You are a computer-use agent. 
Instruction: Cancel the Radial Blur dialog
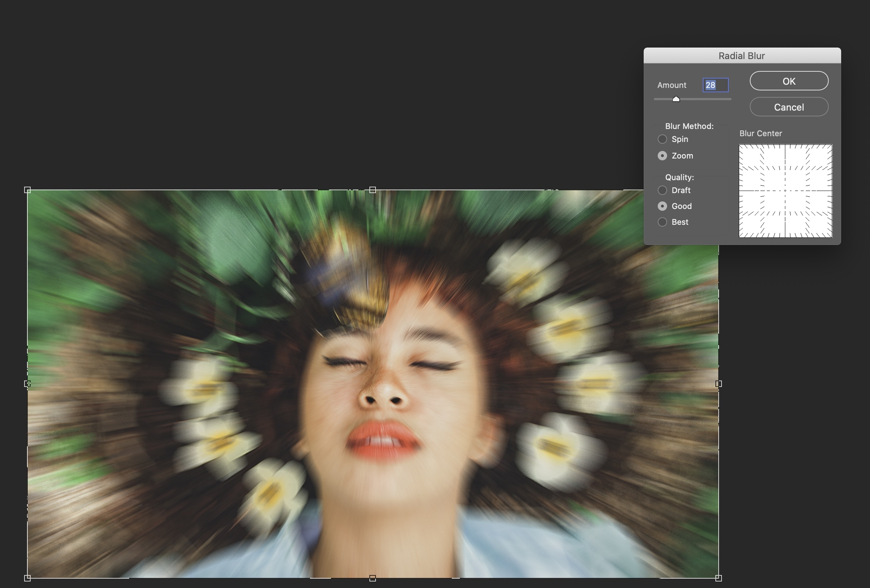789,107
